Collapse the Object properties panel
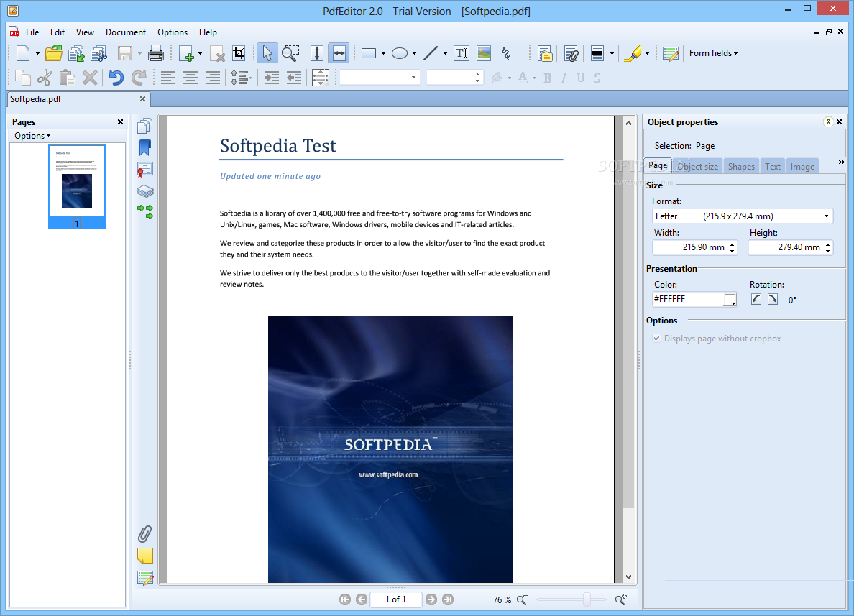854x616 pixels. [x=828, y=122]
